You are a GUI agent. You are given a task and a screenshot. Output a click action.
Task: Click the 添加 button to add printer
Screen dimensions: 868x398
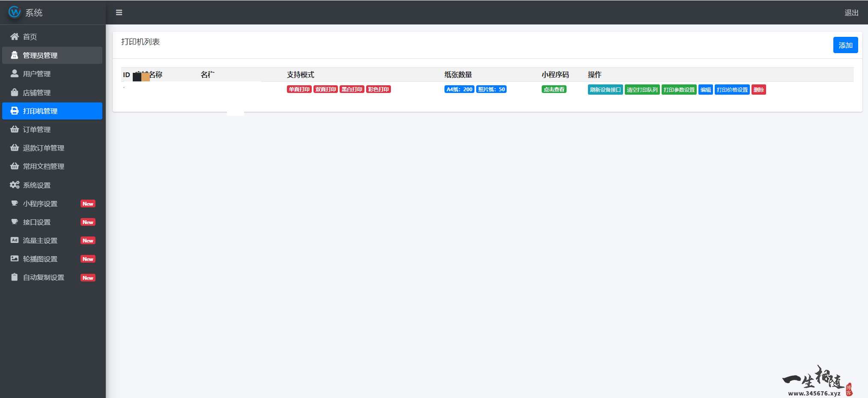(x=845, y=45)
